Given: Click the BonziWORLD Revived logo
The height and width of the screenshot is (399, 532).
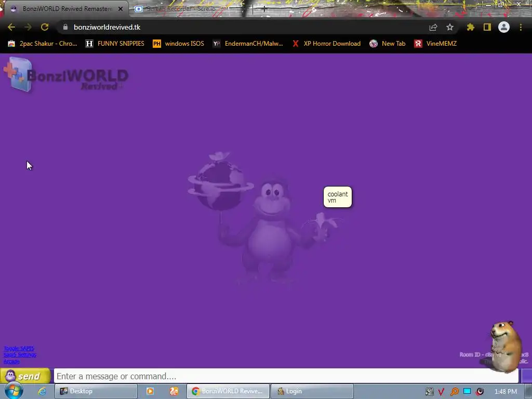Looking at the screenshot, I should tap(66, 75).
